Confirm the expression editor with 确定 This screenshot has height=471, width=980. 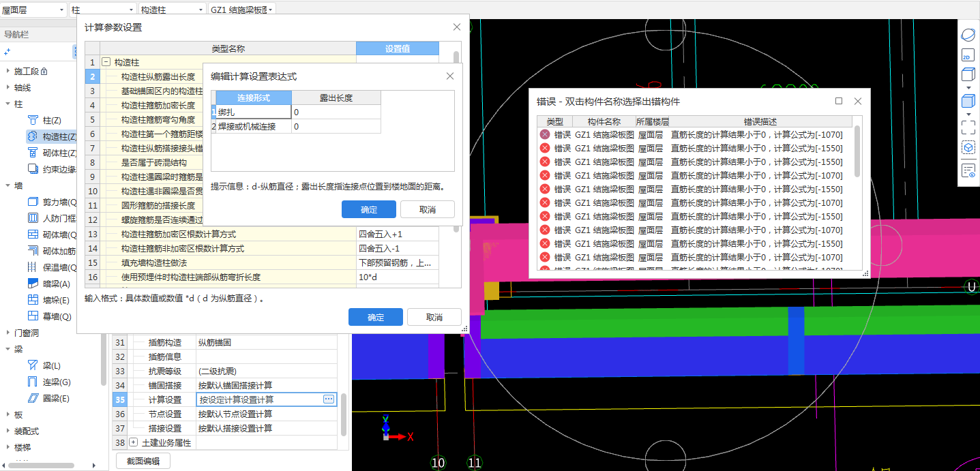click(368, 209)
